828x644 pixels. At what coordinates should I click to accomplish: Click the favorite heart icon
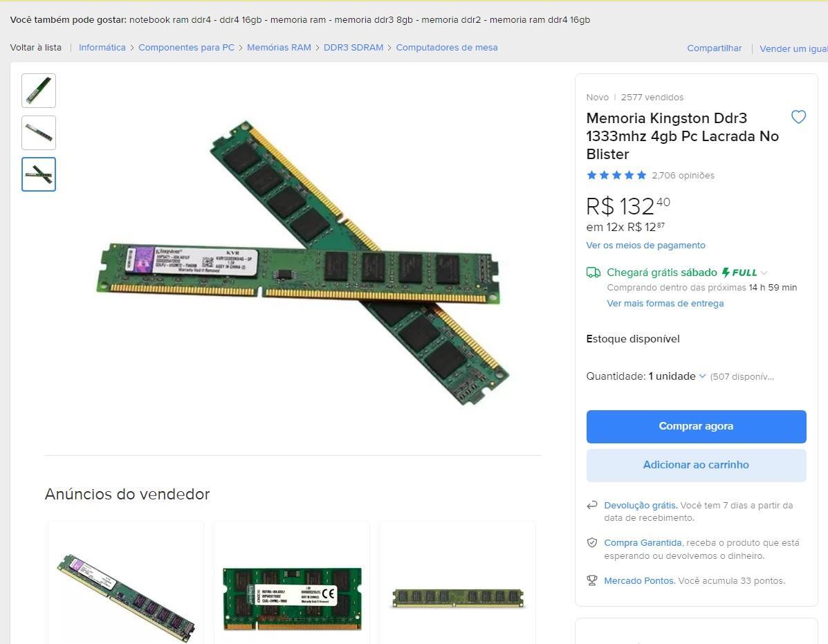[798, 117]
